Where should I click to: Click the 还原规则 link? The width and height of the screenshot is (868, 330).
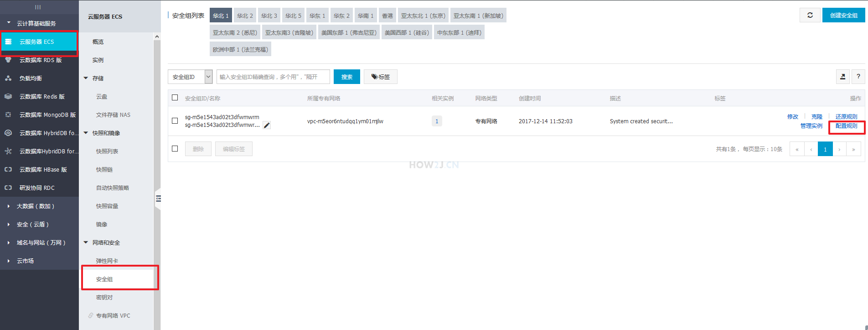coord(846,116)
